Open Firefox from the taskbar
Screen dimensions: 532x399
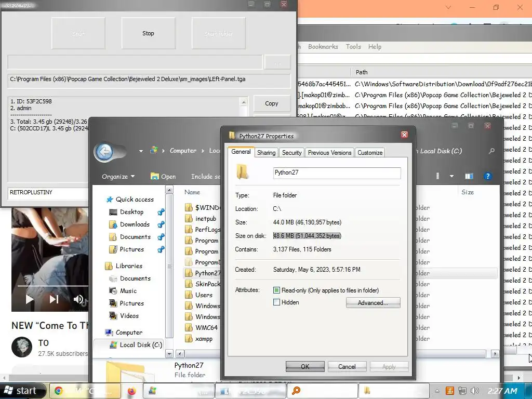(132, 391)
